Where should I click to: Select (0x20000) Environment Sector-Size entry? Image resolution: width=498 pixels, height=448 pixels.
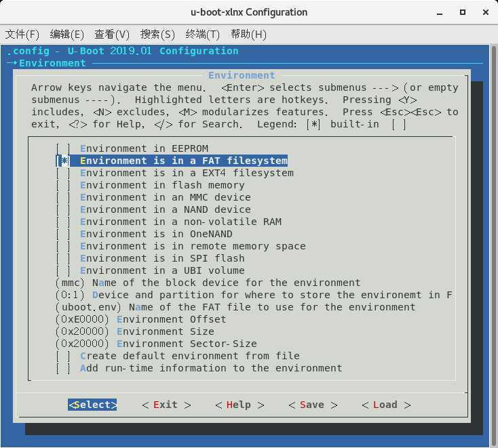point(156,344)
